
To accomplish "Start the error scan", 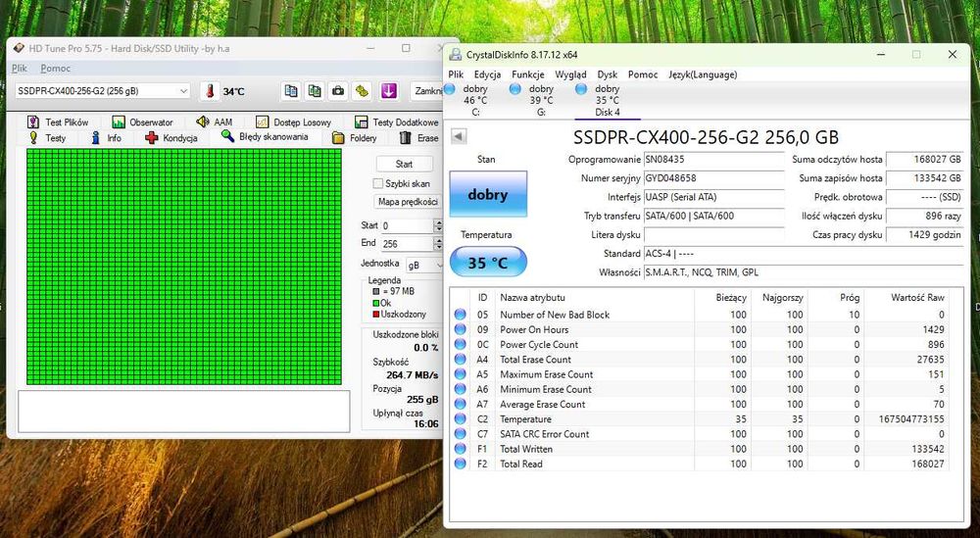I will click(405, 164).
